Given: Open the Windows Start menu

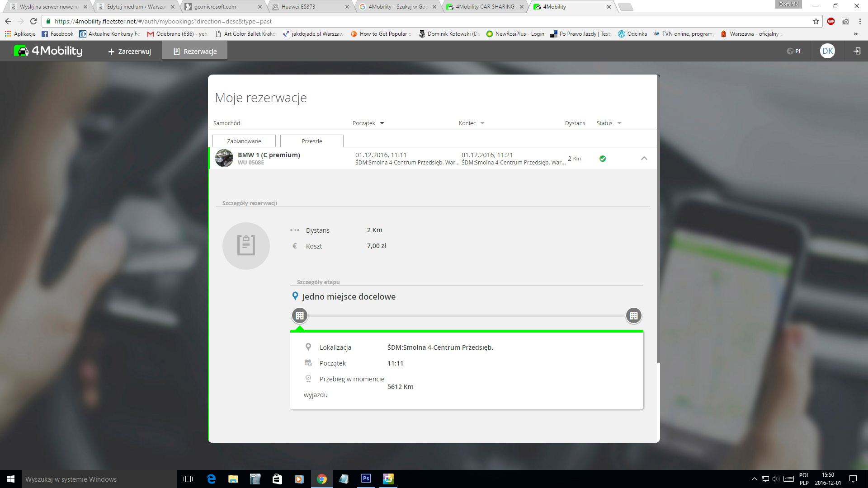Looking at the screenshot, I should (x=11, y=479).
